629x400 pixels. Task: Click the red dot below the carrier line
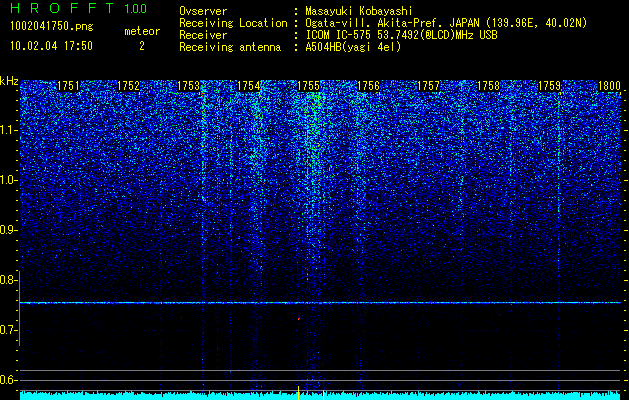tap(298, 319)
